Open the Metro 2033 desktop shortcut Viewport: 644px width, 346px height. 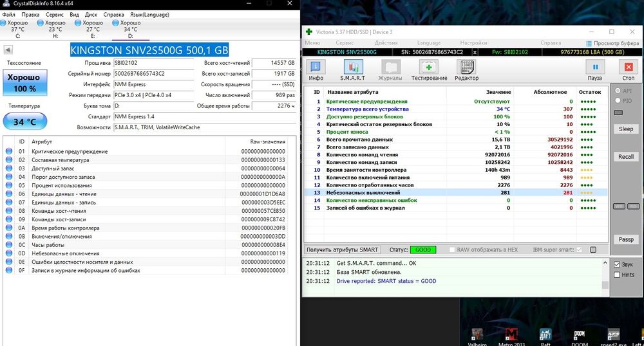511,336
